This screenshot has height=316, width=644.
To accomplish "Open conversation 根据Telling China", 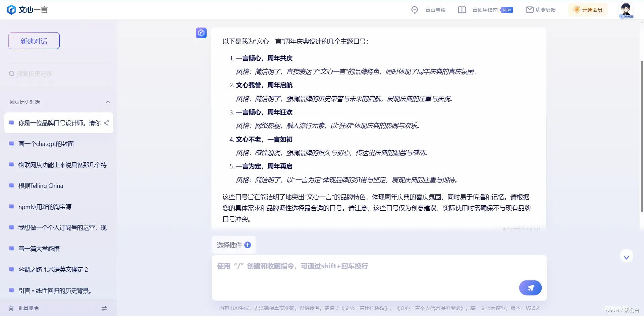I will [x=59, y=186].
